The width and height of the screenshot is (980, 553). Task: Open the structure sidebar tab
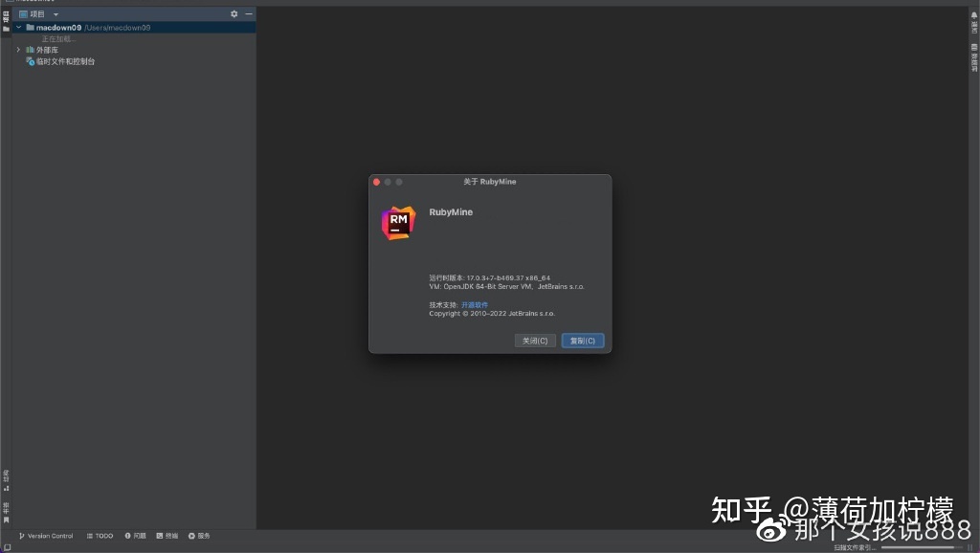(6, 480)
